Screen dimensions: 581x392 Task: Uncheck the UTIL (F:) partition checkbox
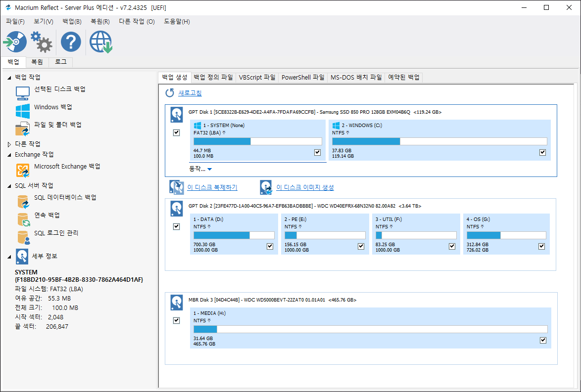tap(452, 246)
